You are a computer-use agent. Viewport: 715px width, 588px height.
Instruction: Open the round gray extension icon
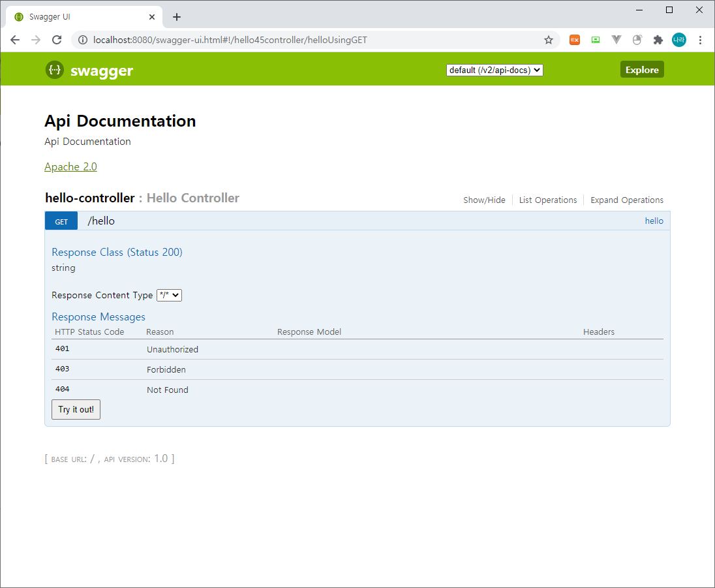(637, 40)
